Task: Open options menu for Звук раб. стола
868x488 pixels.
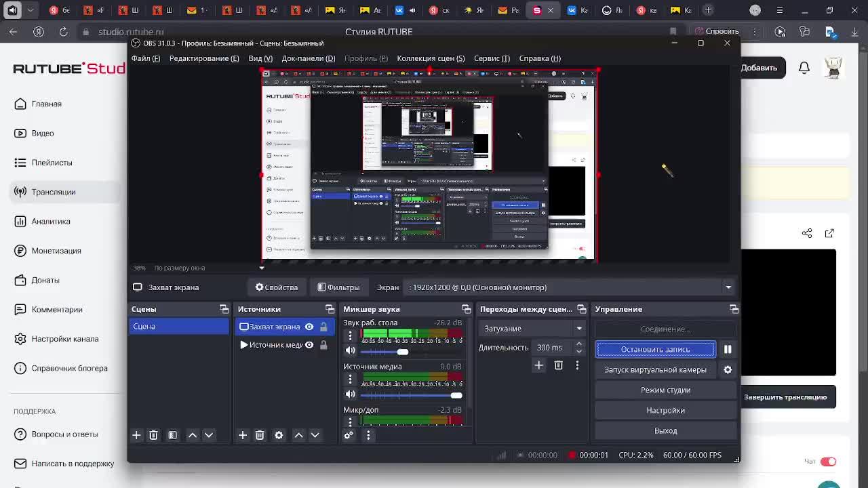Action: 351,335
